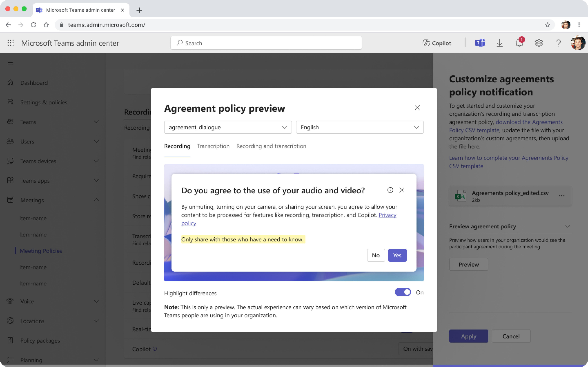The width and height of the screenshot is (588, 367).
Task: Click the Teams sidebar icon
Action: coord(10,122)
